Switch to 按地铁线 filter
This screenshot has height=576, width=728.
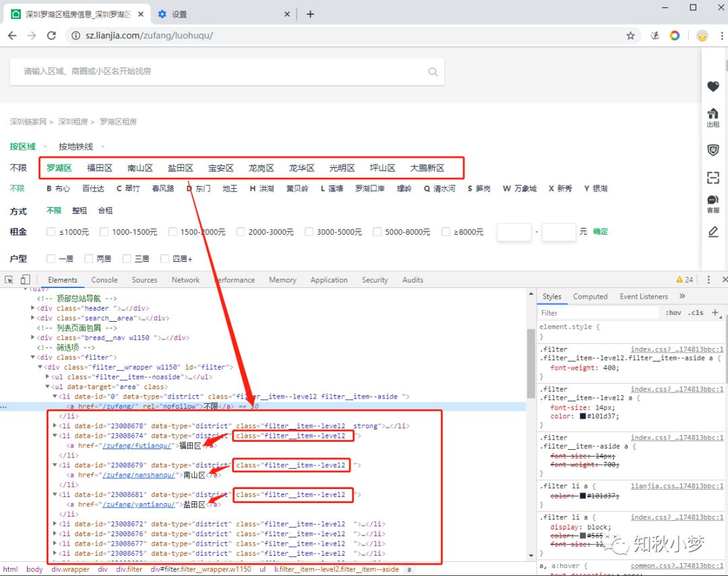point(75,147)
